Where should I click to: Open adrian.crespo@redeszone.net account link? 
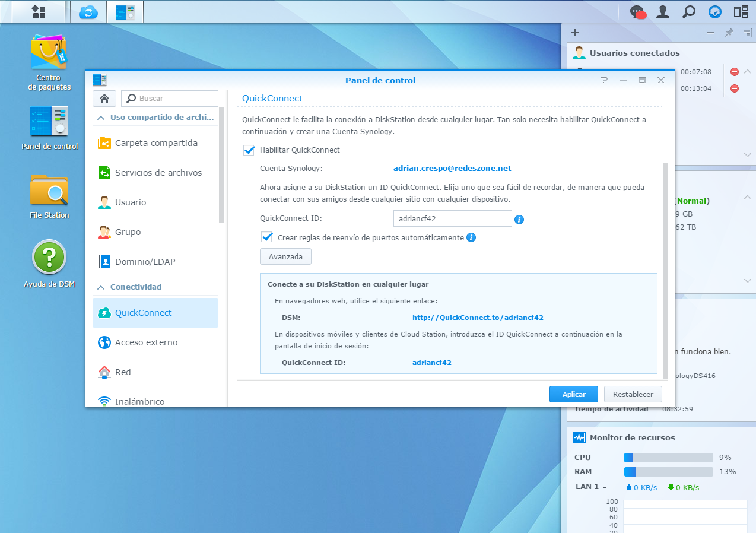point(452,169)
